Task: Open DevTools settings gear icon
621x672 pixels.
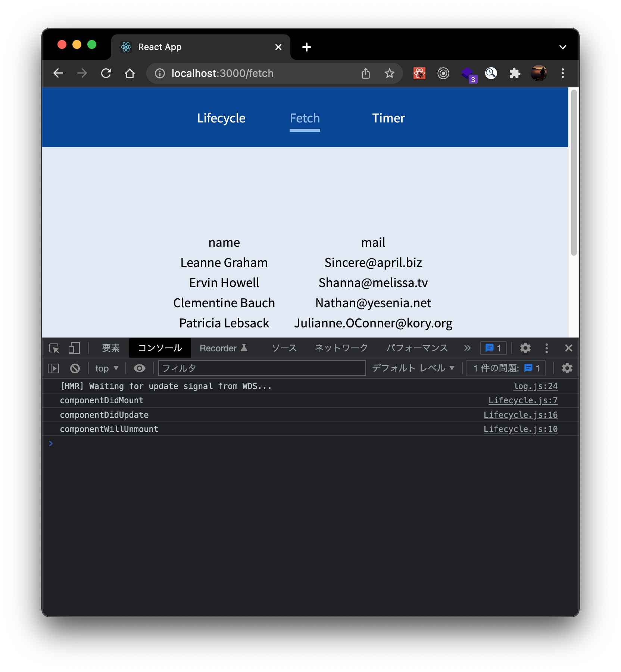Action: (x=525, y=348)
